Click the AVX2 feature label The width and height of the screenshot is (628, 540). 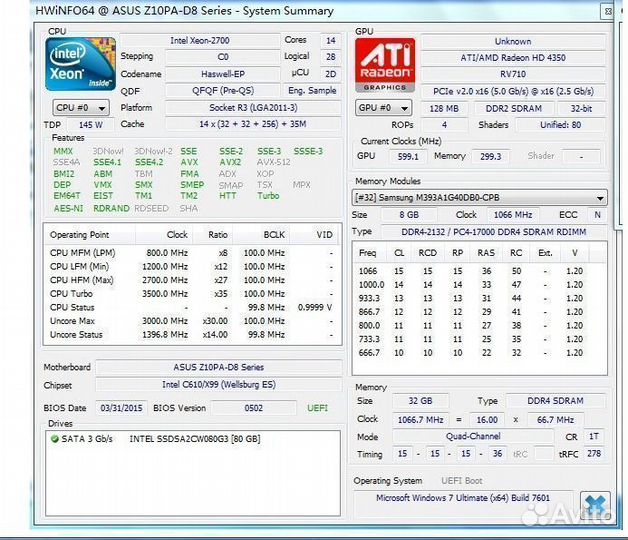pyautogui.click(x=230, y=162)
